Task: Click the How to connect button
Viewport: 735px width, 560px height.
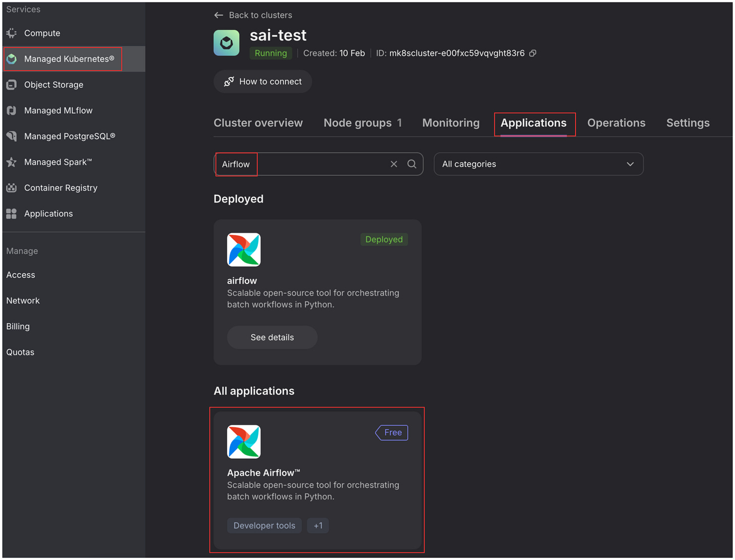Action: (262, 81)
